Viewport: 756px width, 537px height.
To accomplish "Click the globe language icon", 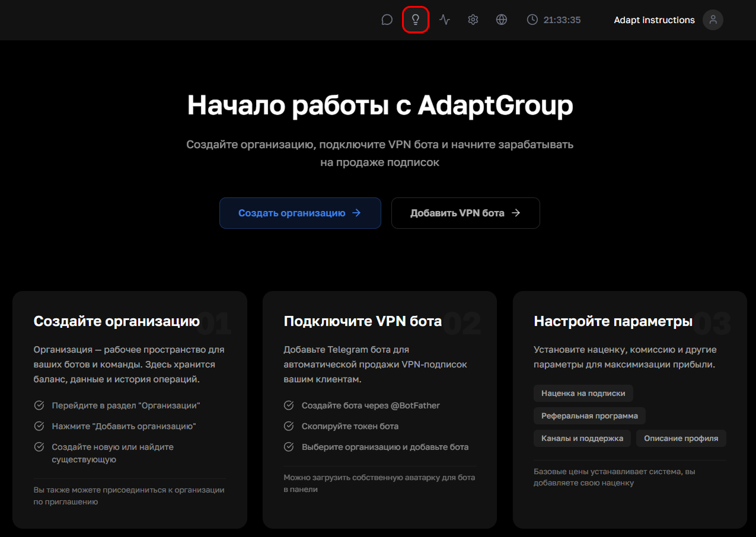I will (502, 20).
